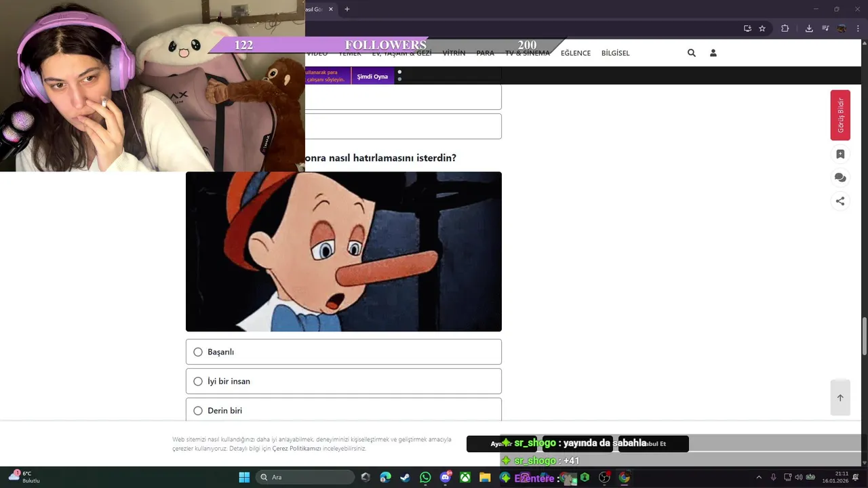Open Microsoft Edge from the taskbar

[385, 477]
